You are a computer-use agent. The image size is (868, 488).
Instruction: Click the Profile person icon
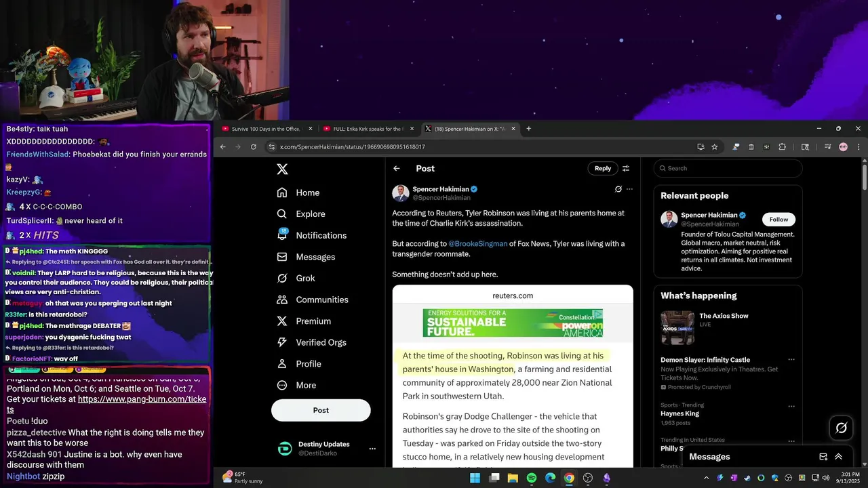(x=282, y=364)
